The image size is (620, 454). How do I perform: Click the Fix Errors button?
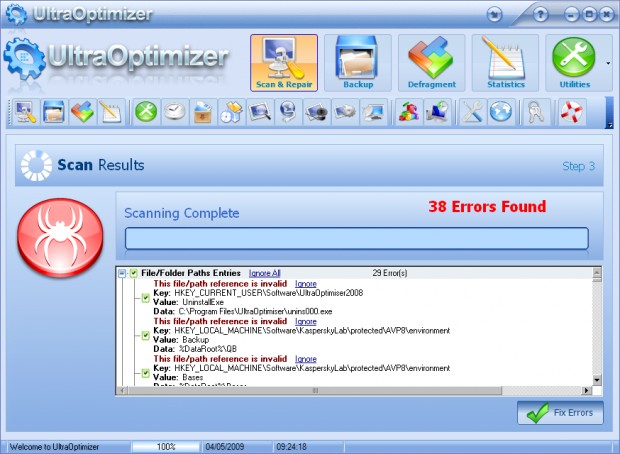click(x=560, y=413)
